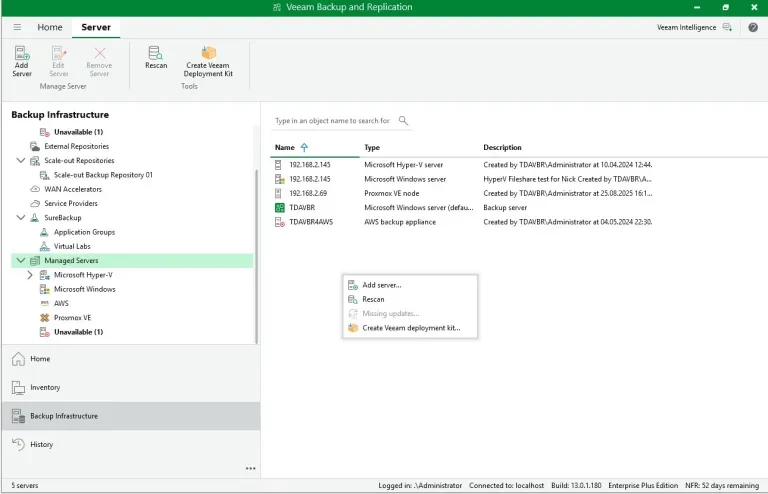
Task: Select the Managed Servers tree label
Action: (x=71, y=260)
